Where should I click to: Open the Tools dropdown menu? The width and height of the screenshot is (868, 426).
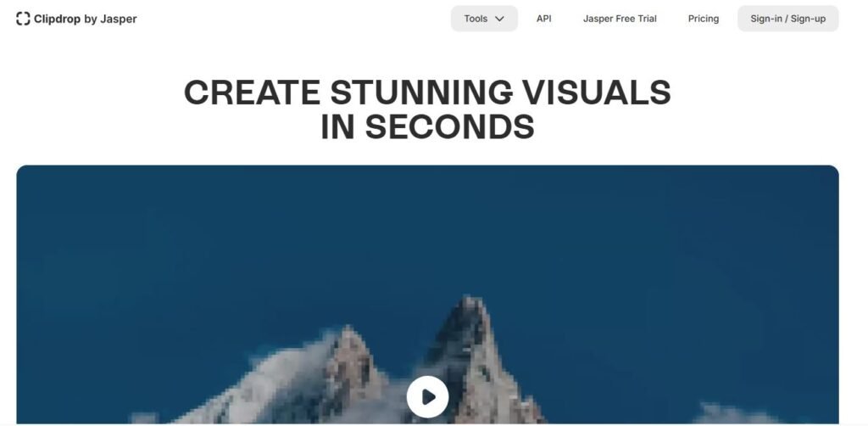tap(484, 19)
